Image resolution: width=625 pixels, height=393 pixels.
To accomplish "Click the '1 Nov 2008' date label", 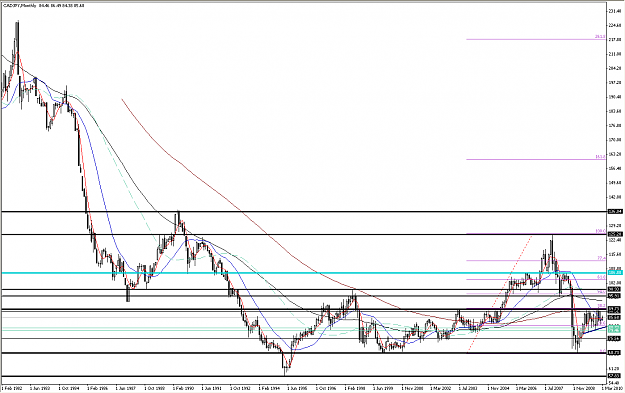I will [584, 387].
